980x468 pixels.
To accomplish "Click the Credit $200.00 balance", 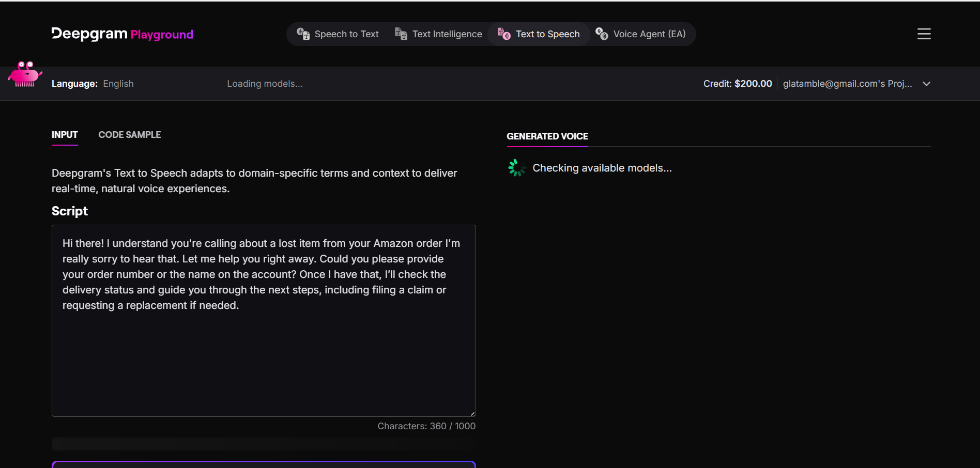I will click(x=738, y=84).
